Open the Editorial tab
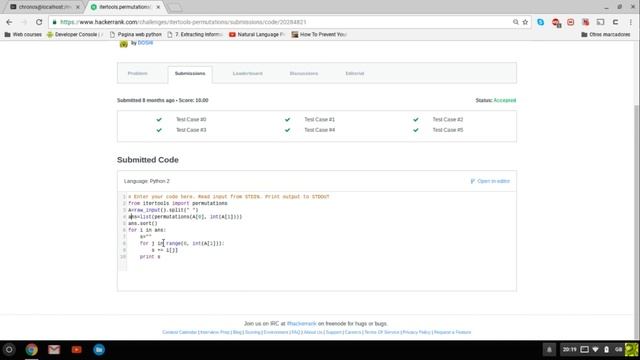The width and height of the screenshot is (640, 360). tap(355, 73)
